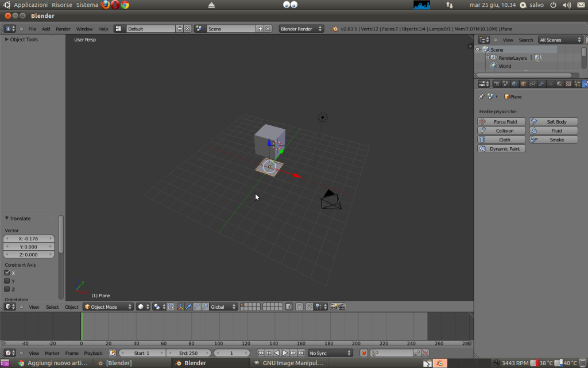Enable the Z constraint axis checkbox
Viewport: 588px width, 368px height.
pyautogui.click(x=7, y=289)
